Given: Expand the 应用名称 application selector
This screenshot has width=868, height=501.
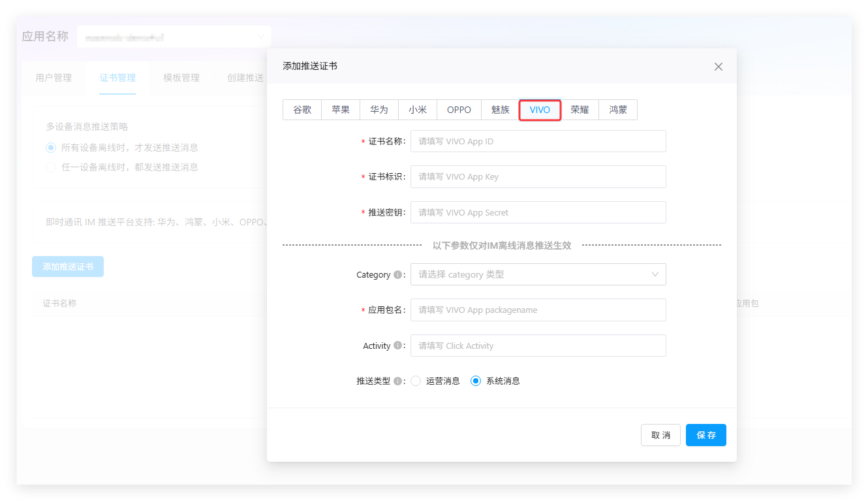Looking at the screenshot, I should [x=174, y=37].
